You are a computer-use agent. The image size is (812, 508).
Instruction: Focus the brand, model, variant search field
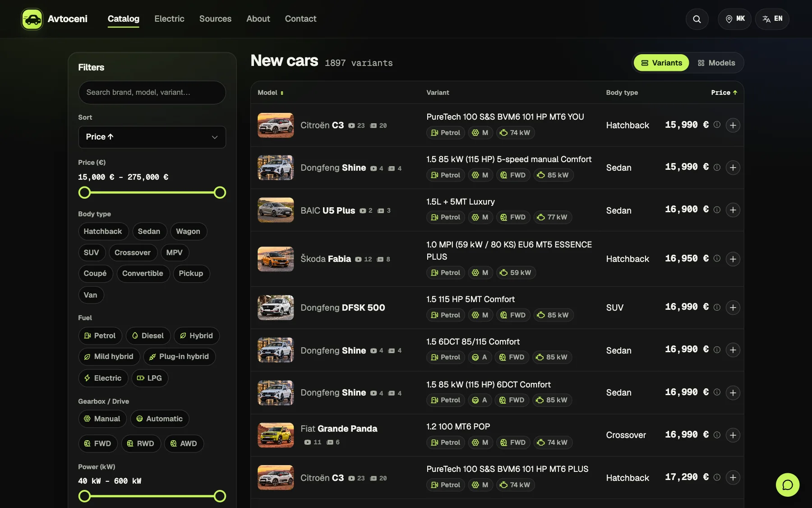[x=152, y=93]
